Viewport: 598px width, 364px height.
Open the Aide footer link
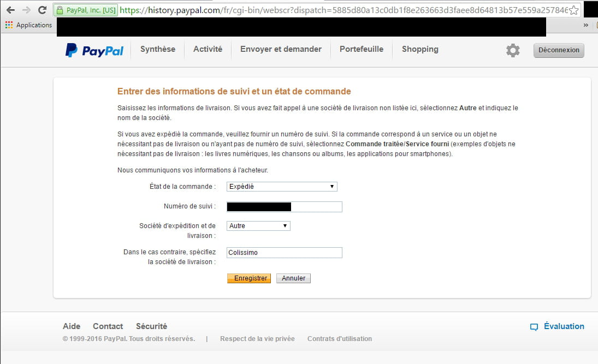click(72, 326)
